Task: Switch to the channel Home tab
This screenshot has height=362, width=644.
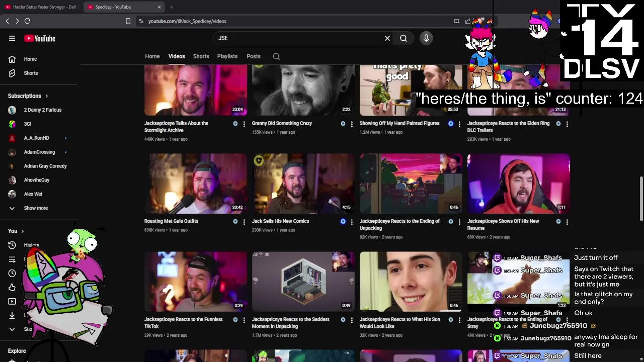Action: pyautogui.click(x=152, y=56)
